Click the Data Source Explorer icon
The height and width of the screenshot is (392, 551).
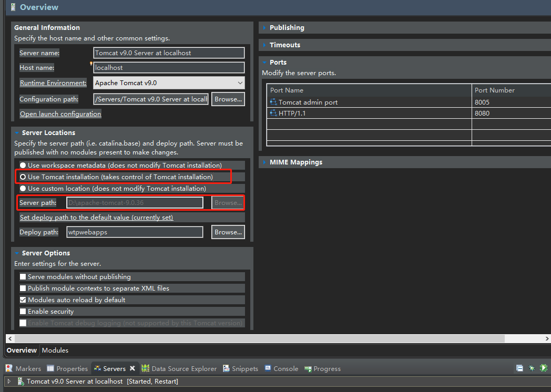[146, 368]
